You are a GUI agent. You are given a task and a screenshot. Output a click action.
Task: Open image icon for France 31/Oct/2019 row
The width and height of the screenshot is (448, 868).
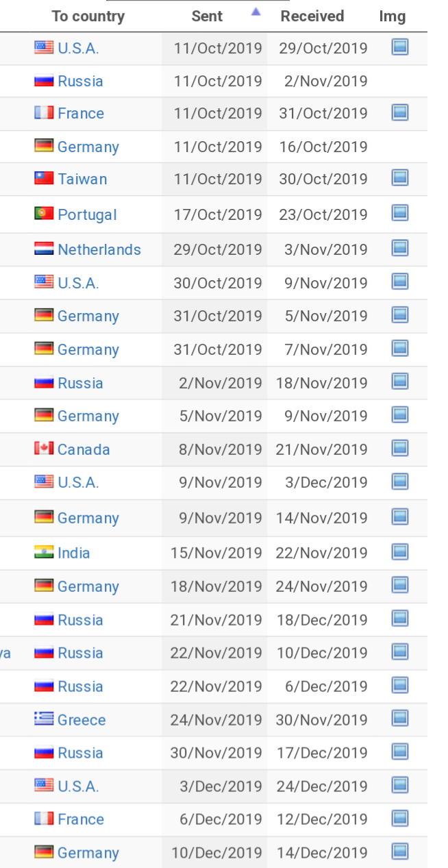pos(400,112)
